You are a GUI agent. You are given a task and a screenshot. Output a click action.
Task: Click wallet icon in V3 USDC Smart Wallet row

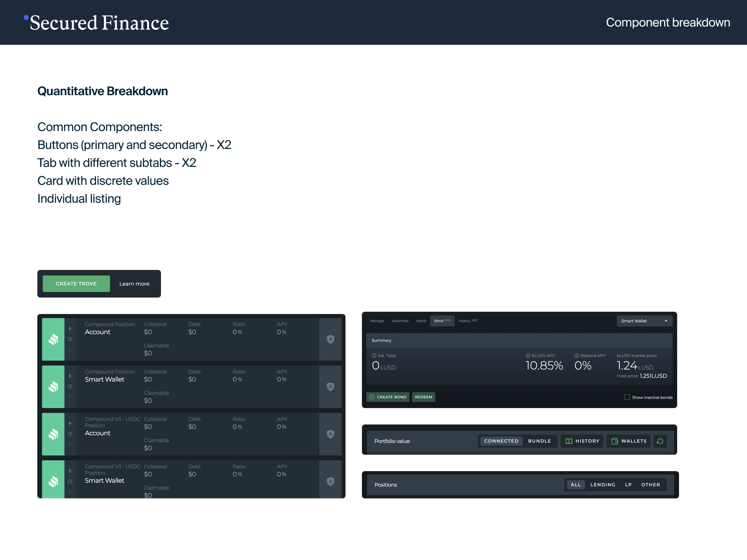[70, 482]
